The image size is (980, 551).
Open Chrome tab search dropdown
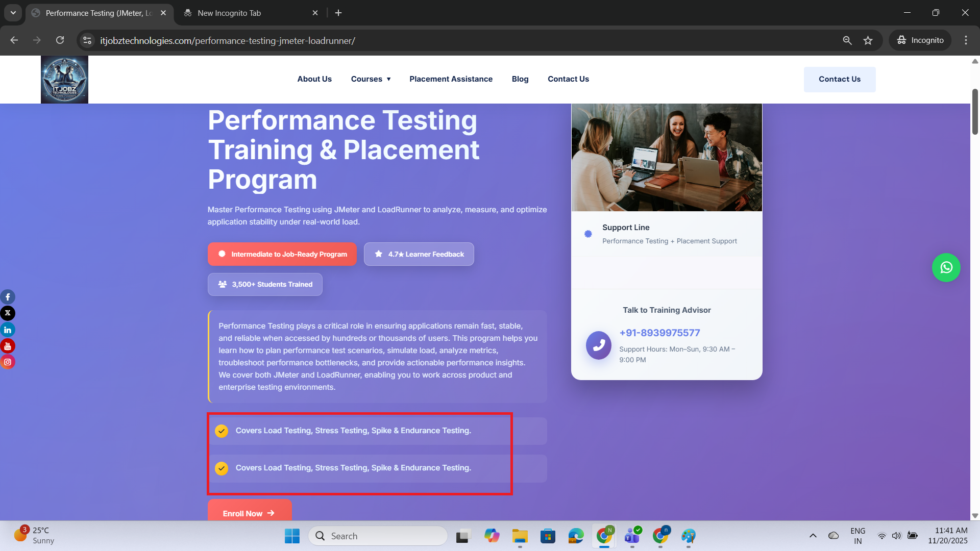(x=13, y=13)
